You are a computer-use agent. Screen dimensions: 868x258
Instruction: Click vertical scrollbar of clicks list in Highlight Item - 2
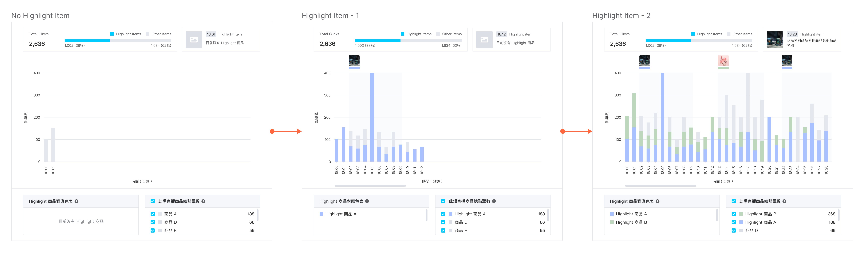click(x=838, y=215)
